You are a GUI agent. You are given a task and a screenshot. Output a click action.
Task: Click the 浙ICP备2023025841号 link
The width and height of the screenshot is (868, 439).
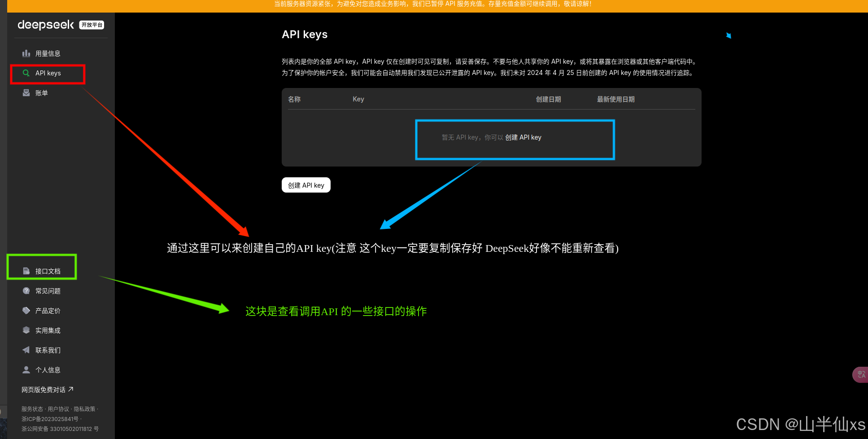[50, 419]
